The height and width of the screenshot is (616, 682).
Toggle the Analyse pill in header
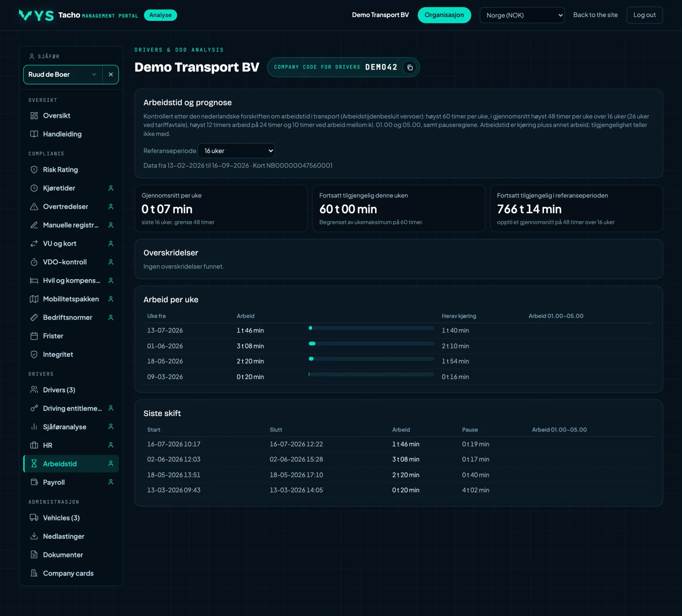160,15
